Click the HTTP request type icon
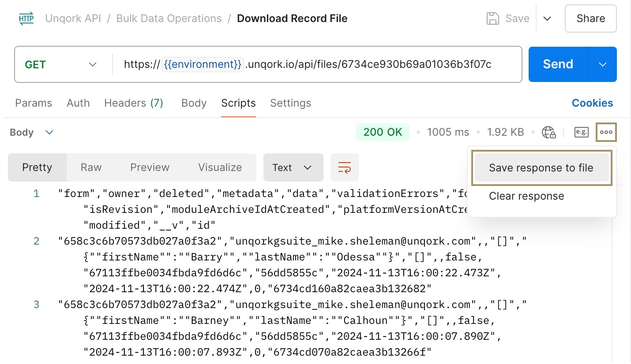This screenshot has width=631, height=364. tap(26, 19)
